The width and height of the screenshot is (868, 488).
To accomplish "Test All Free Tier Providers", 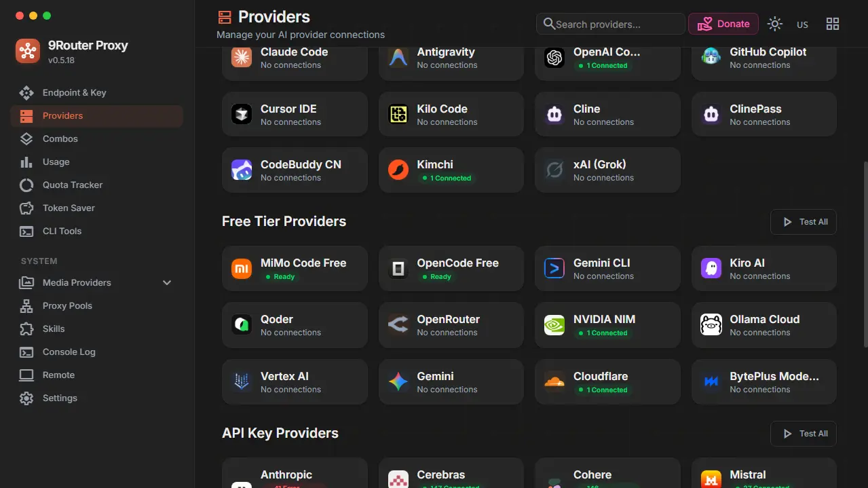I will [x=804, y=222].
